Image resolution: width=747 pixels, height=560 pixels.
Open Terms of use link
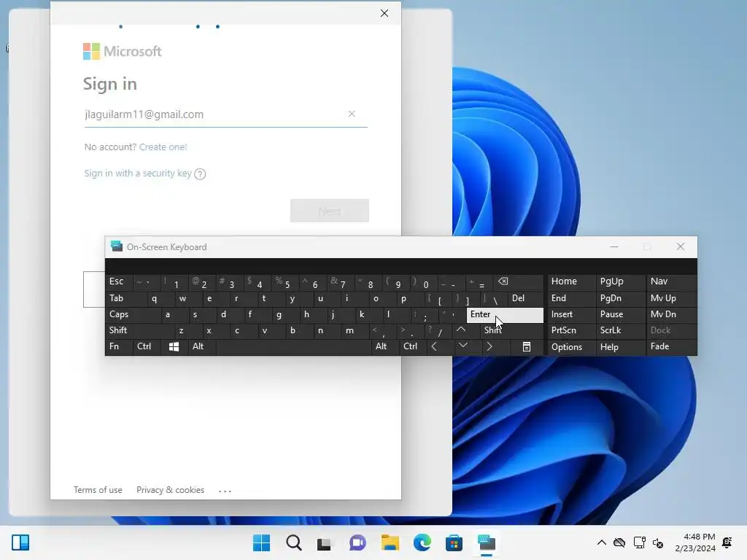[x=98, y=490]
